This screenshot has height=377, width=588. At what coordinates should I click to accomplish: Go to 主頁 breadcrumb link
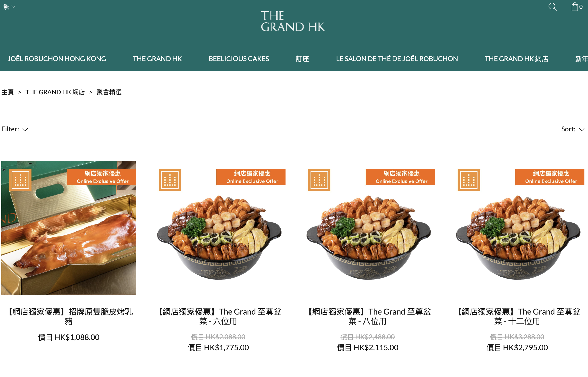pyautogui.click(x=8, y=92)
